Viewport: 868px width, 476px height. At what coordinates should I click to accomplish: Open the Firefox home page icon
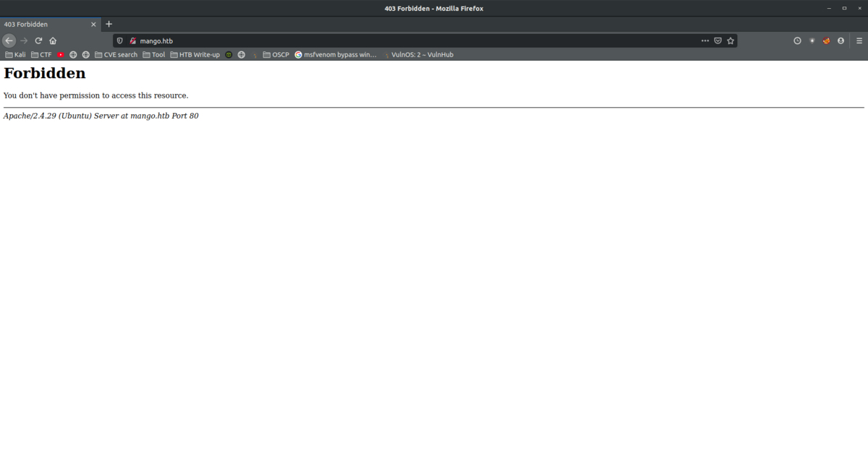click(52, 41)
